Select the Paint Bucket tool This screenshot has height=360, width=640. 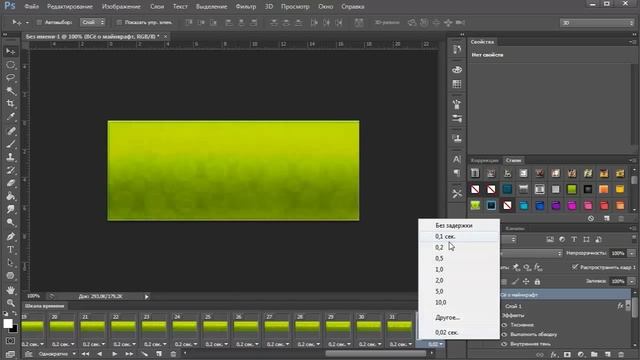(11, 196)
